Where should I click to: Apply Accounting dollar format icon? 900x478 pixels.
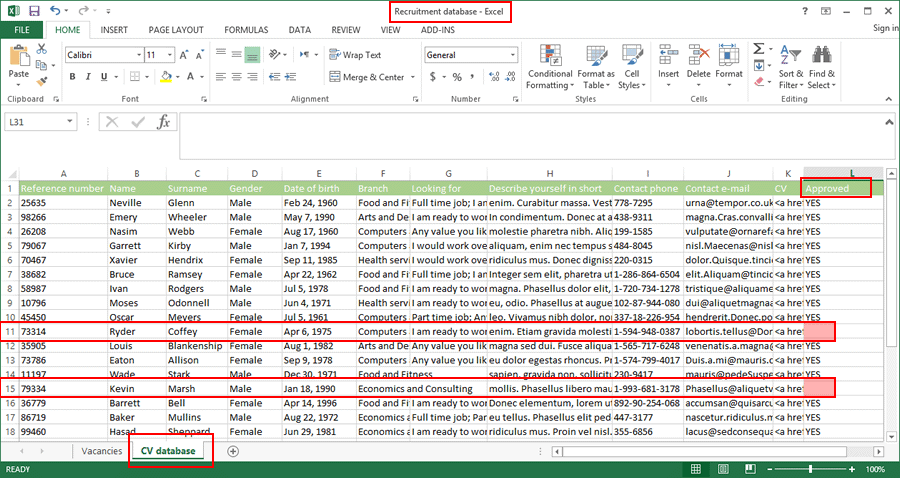point(433,77)
